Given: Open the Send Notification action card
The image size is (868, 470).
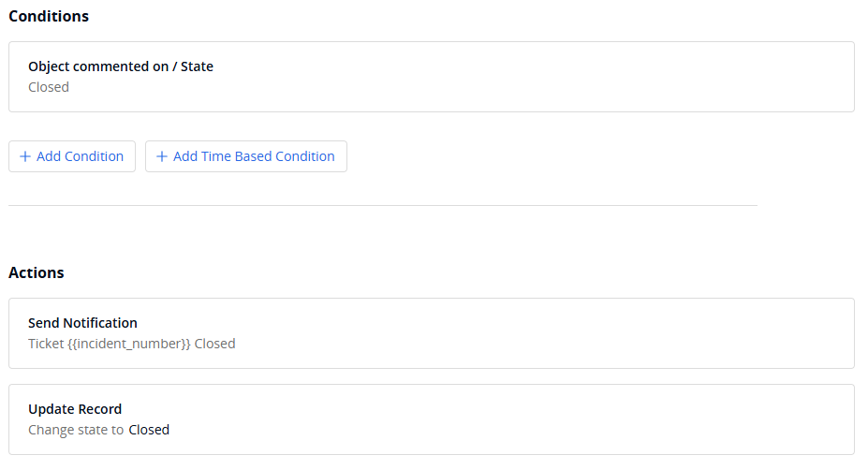Looking at the screenshot, I should 431,333.
